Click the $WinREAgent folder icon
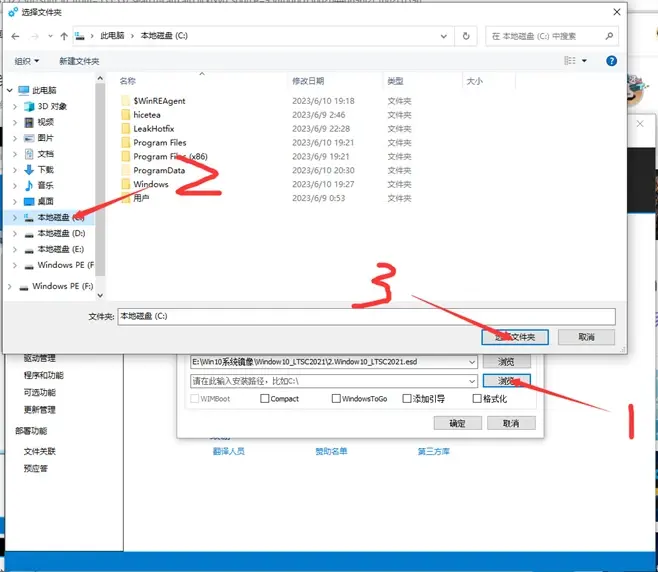Viewport: 658px width, 572px height. 125,101
